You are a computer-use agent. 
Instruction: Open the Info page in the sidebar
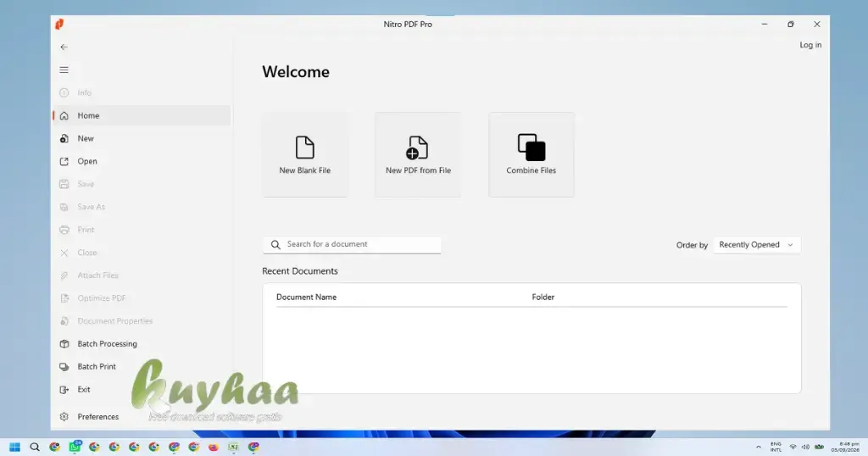[142, 92]
